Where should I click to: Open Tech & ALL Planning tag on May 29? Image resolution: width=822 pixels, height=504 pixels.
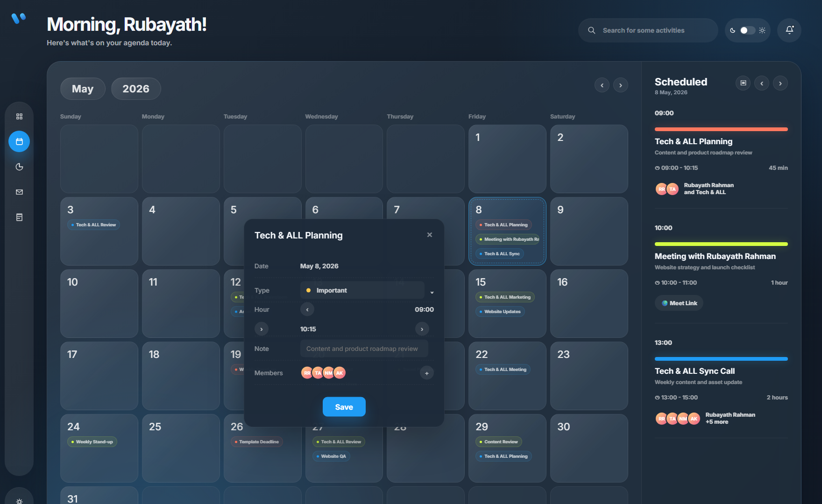tap(503, 456)
